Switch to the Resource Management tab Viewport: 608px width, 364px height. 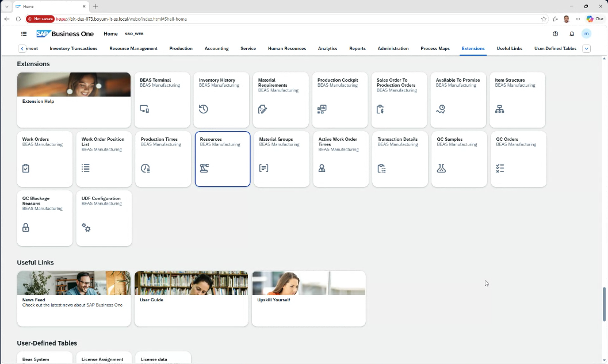pyautogui.click(x=133, y=48)
